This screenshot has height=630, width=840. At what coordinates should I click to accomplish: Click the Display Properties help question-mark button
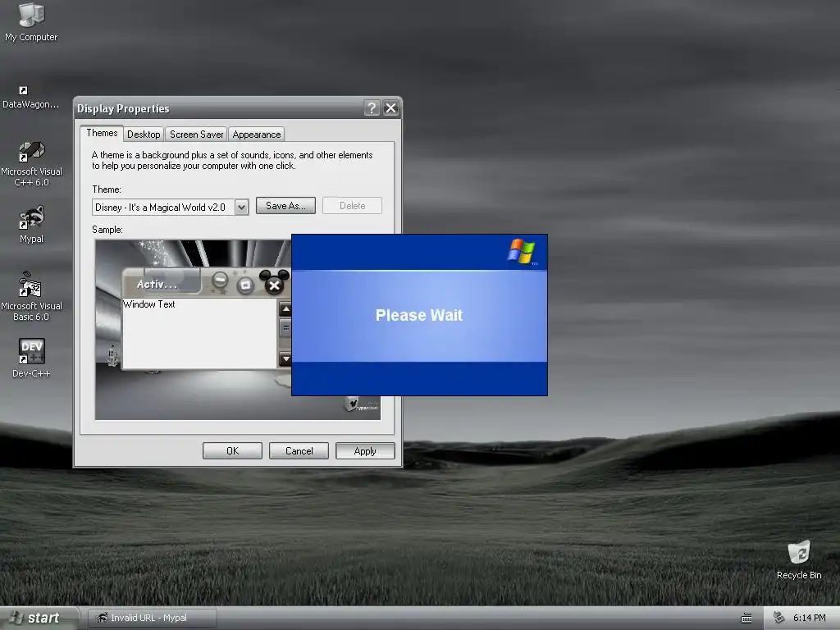click(x=372, y=108)
